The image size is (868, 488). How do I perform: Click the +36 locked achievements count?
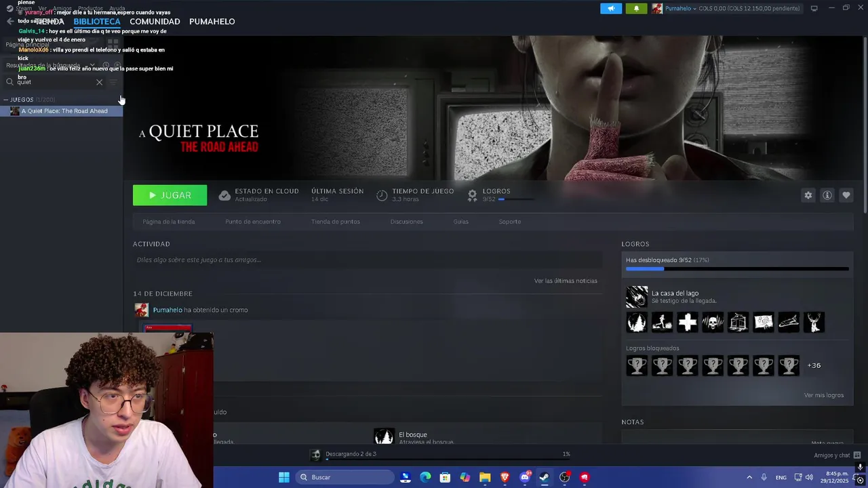click(x=814, y=365)
